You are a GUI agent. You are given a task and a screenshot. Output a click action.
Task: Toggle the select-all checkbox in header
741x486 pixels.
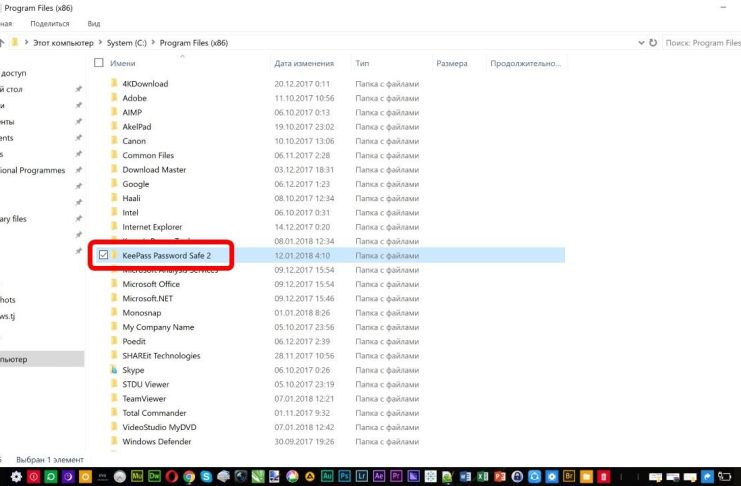tap(98, 63)
